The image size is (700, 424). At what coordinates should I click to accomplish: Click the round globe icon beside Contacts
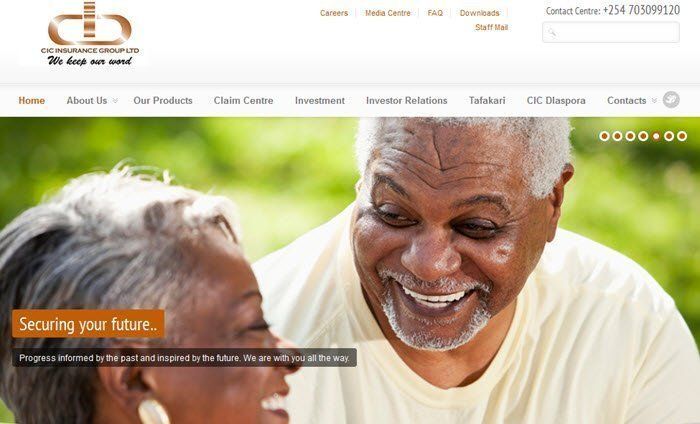point(671,100)
